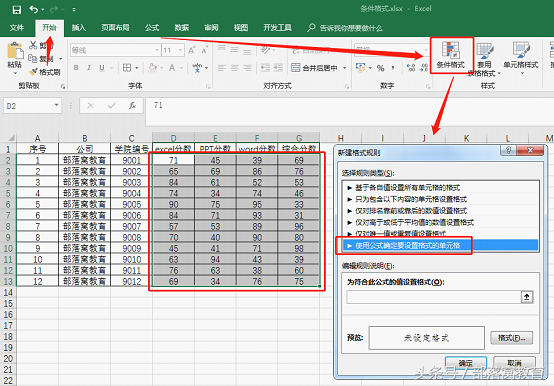Click the Decrease Decimal icon

click(x=424, y=67)
